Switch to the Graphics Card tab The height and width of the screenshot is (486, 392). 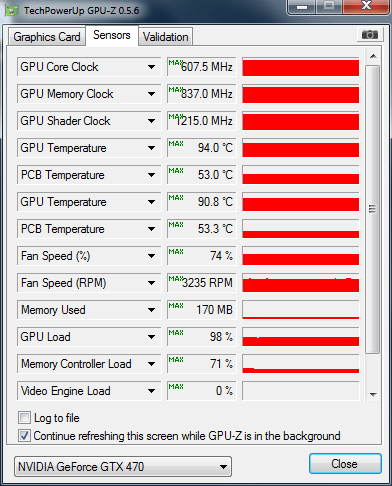click(47, 37)
